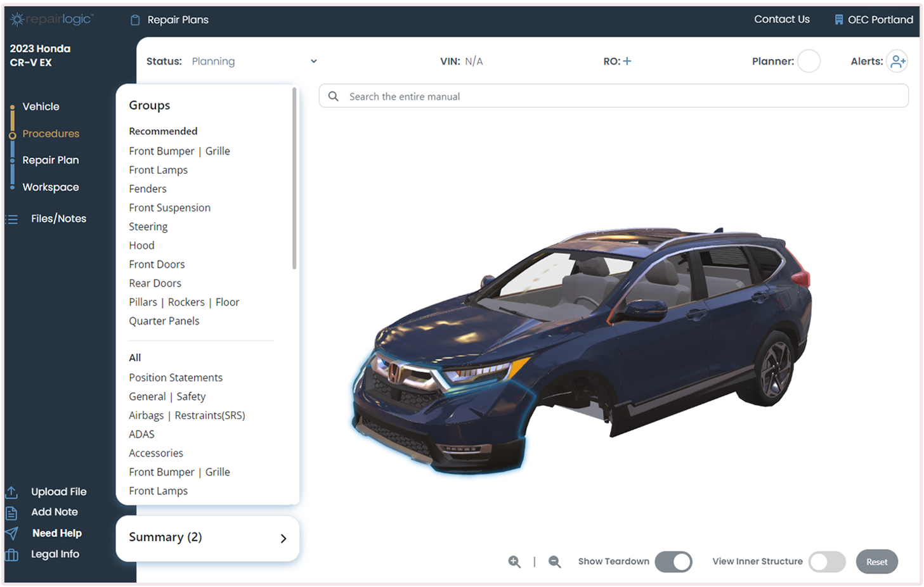Select the Front Suspension group
The width and height of the screenshot is (924, 587).
point(170,208)
